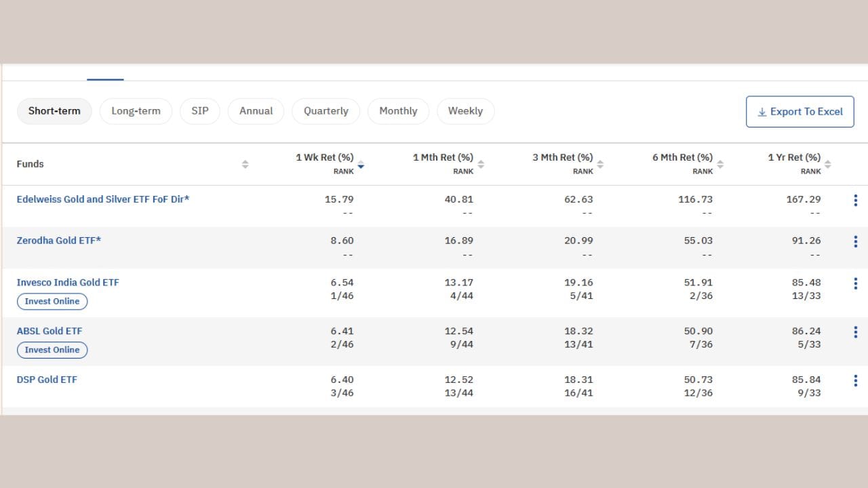Open three-dot menu for Invesco India Gold ETF
Image resolution: width=868 pixels, height=488 pixels.
855,283
